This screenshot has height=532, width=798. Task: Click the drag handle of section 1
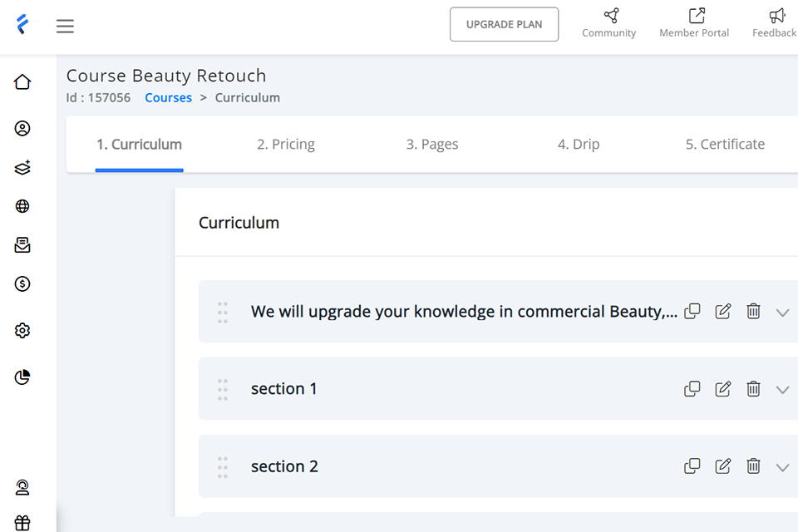point(223,389)
